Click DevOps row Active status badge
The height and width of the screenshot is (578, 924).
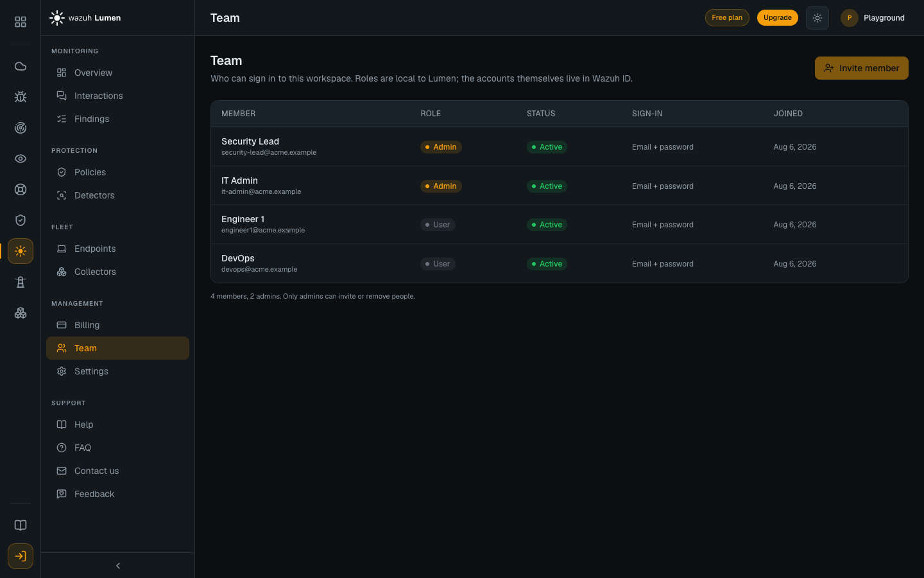pyautogui.click(x=547, y=264)
